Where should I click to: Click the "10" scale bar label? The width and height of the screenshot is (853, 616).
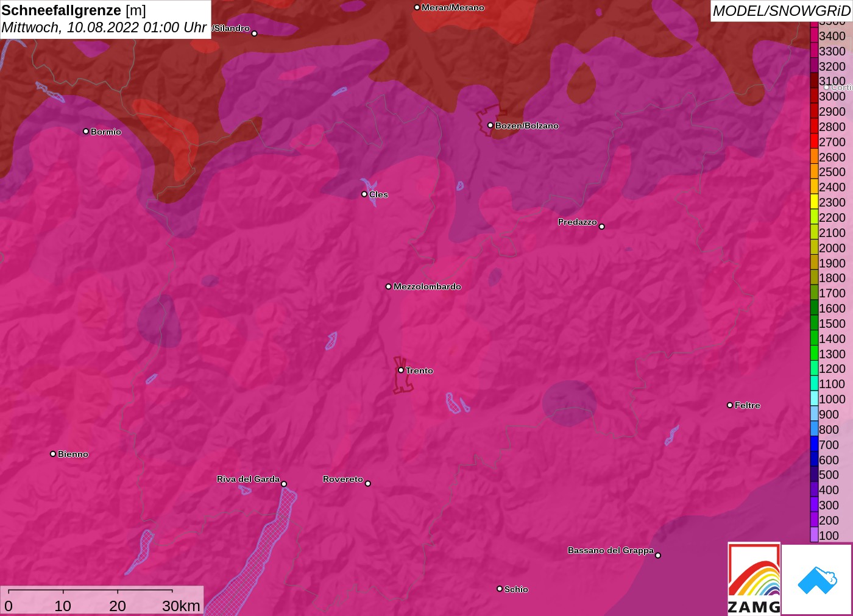pos(63,606)
